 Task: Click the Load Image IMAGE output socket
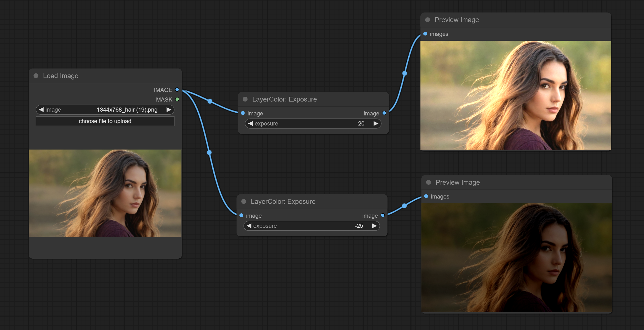pyautogui.click(x=177, y=90)
